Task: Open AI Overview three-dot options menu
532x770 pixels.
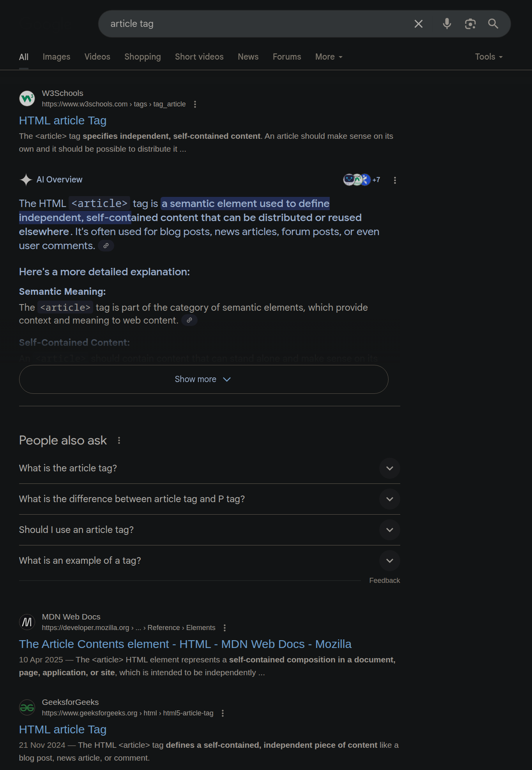Action: 395,180
